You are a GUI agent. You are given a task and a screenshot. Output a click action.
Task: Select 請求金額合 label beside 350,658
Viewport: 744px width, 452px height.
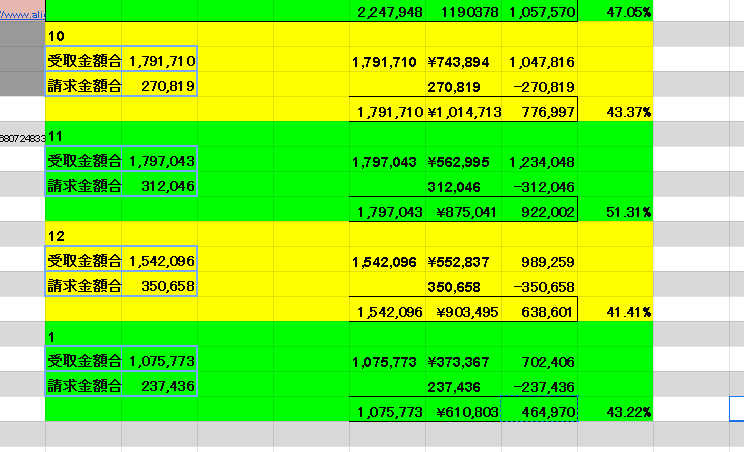(x=84, y=286)
